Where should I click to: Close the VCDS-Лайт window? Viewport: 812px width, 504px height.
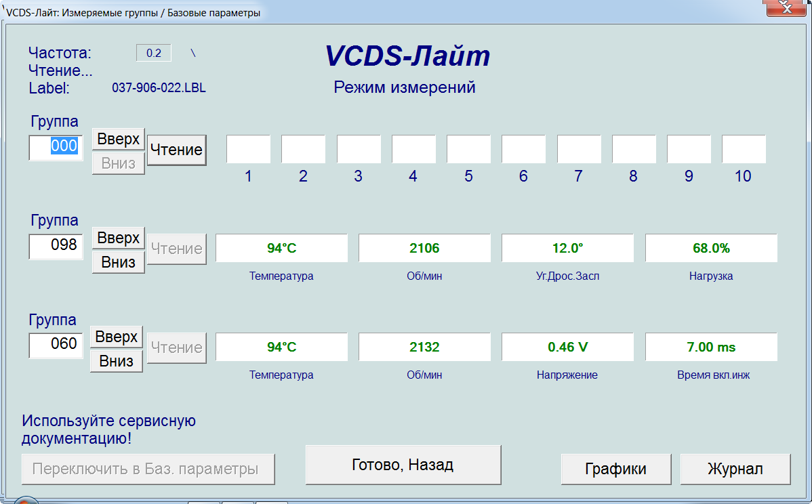click(x=786, y=7)
